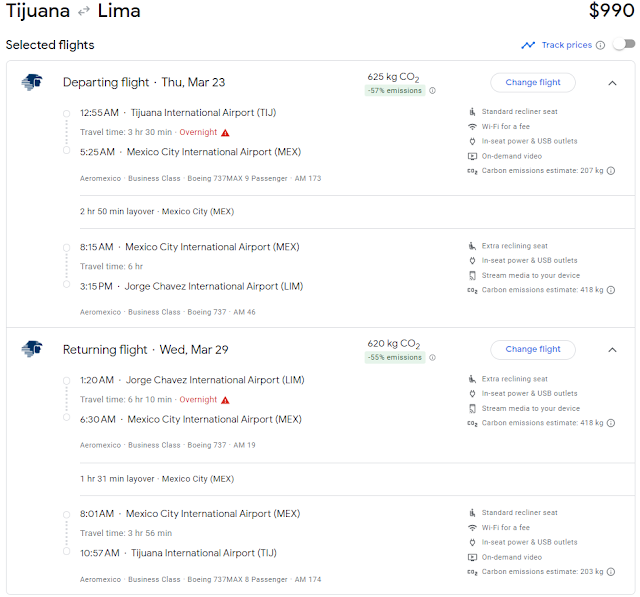Click Wi-Fi for a fee icon for AM 174

(x=472, y=527)
